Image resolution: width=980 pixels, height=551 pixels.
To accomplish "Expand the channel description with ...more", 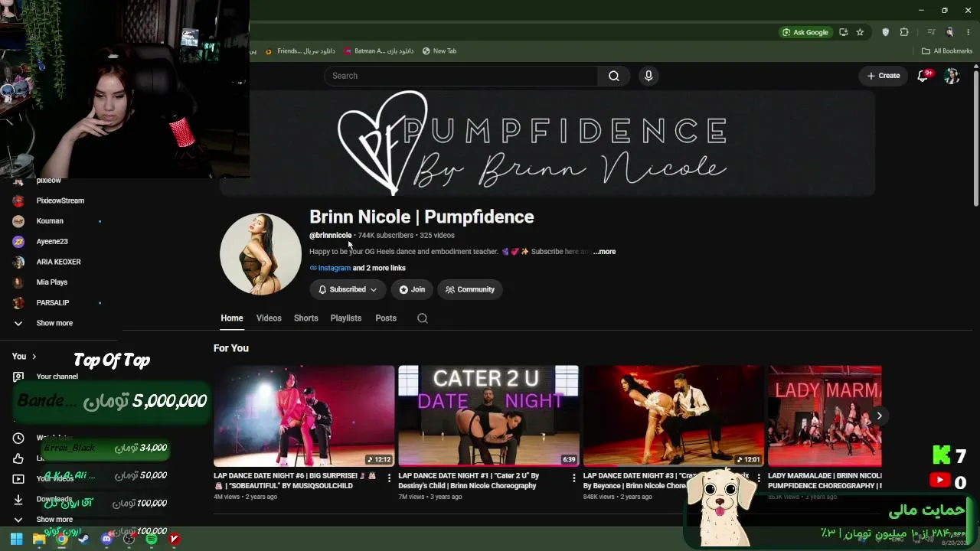I will (x=604, y=252).
